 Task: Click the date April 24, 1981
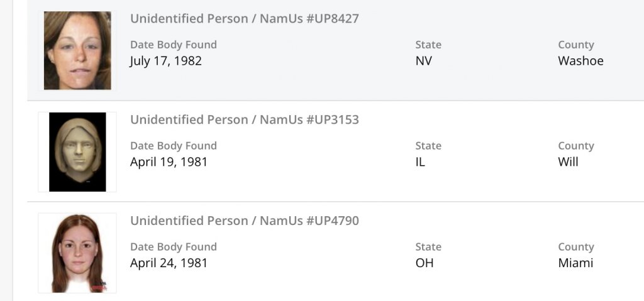click(x=169, y=263)
